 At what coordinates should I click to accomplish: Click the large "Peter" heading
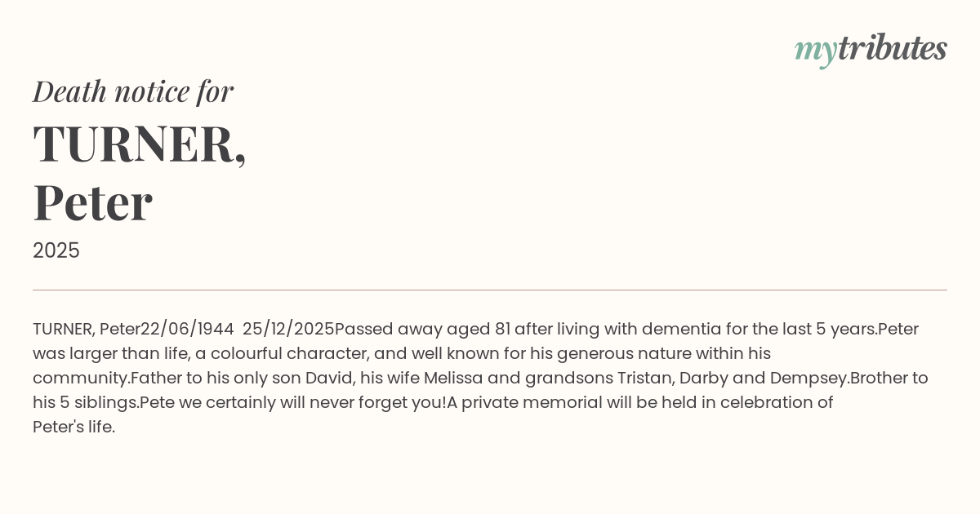point(93,202)
